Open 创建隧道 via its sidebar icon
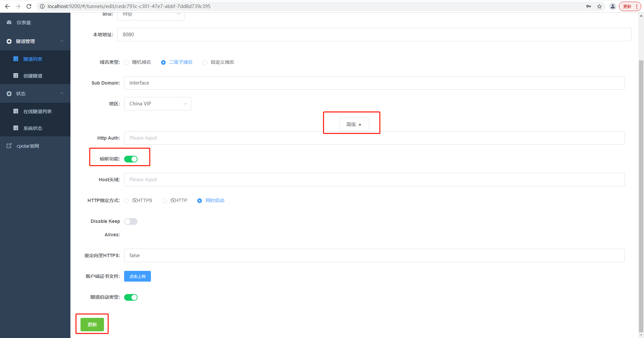The height and width of the screenshot is (338, 644). [16, 76]
